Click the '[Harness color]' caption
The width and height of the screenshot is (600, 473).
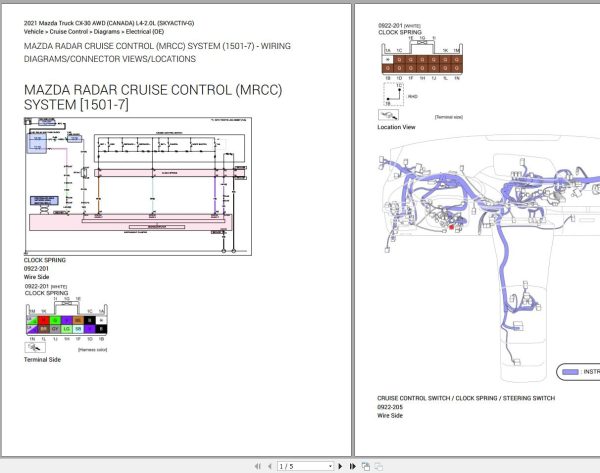[93, 349]
